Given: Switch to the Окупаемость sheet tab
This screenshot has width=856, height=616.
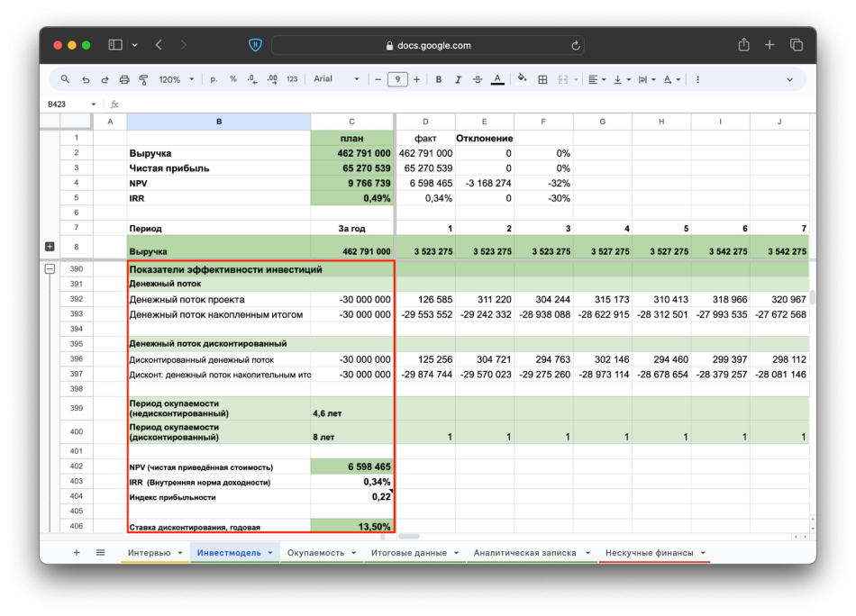Looking at the screenshot, I should 315,552.
